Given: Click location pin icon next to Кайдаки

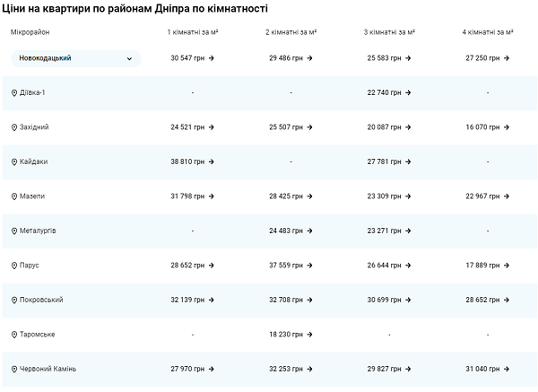Looking at the screenshot, I should (x=14, y=161).
